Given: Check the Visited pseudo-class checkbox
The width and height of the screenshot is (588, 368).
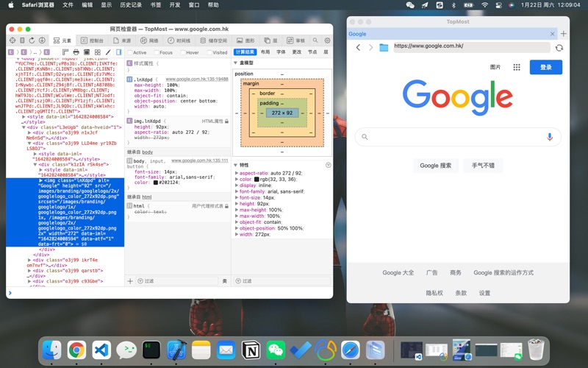Looking at the screenshot, I should tap(209, 53).
